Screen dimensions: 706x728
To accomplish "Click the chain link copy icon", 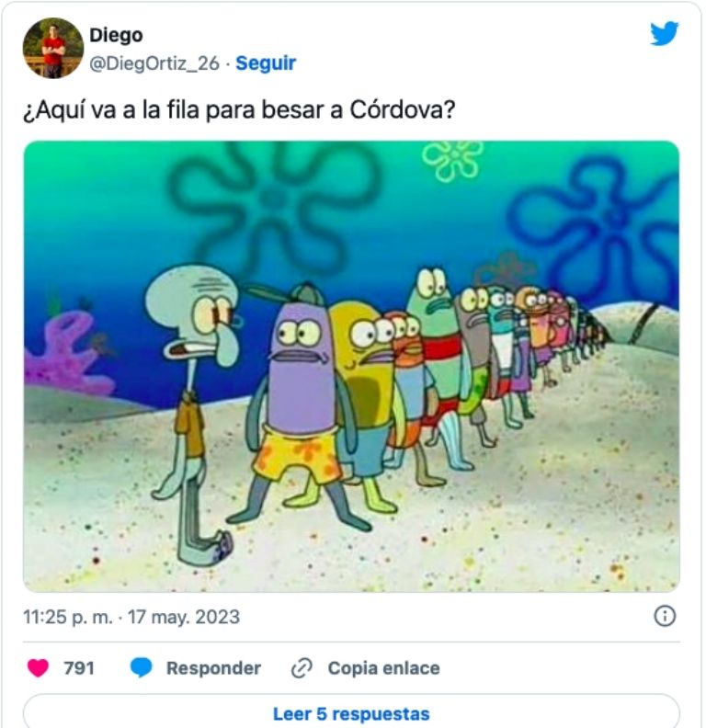I will click(302, 668).
